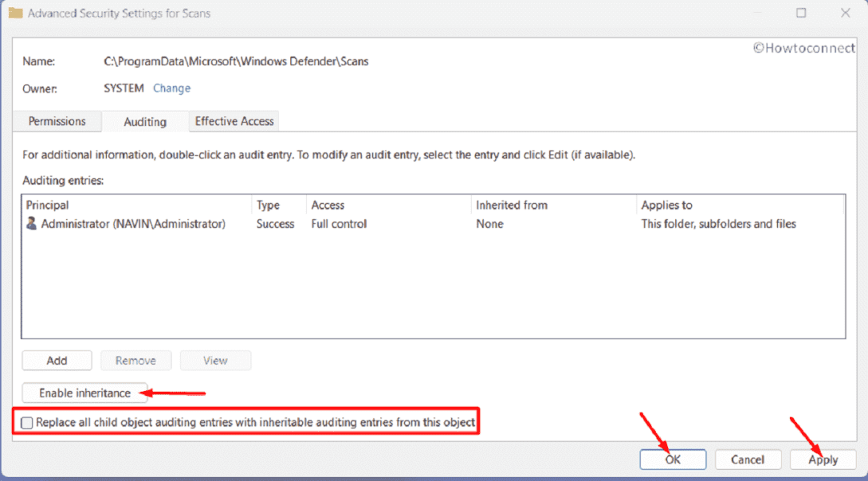Image resolution: width=868 pixels, height=481 pixels.
Task: Click the Change owner link
Action: click(171, 88)
